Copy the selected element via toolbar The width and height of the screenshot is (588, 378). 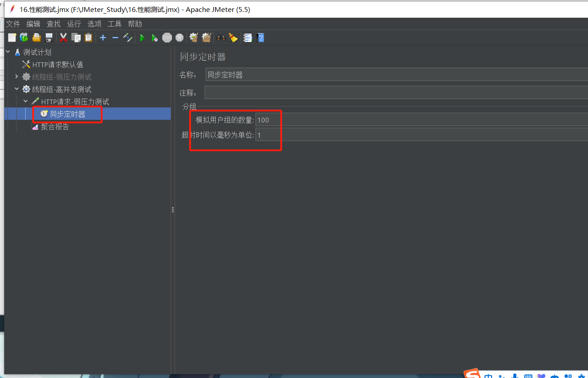click(x=76, y=38)
